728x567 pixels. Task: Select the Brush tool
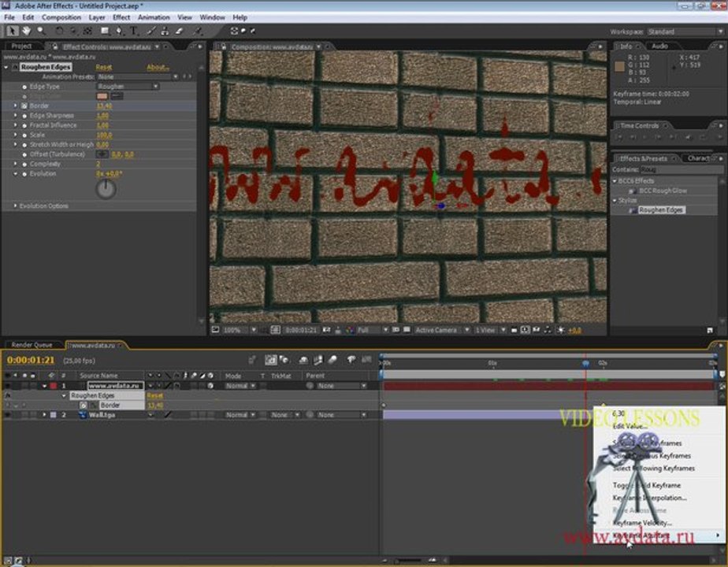151,31
